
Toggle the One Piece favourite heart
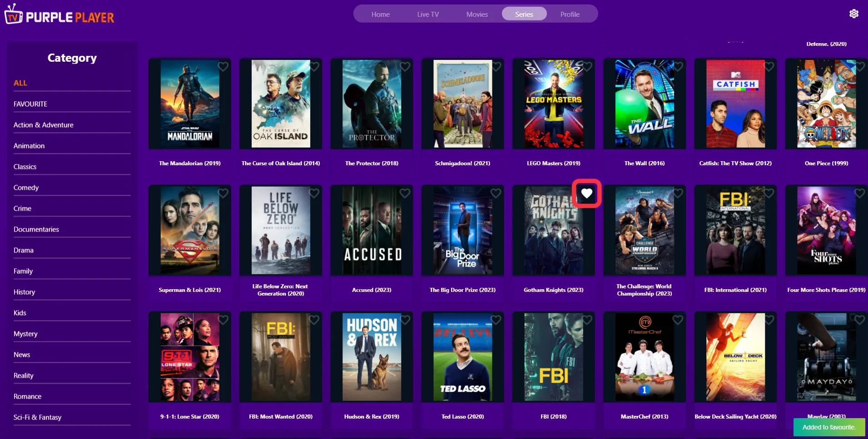click(859, 67)
